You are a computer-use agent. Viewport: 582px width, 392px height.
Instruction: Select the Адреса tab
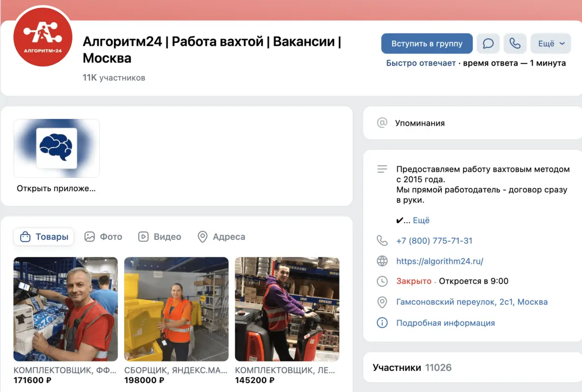click(x=221, y=237)
